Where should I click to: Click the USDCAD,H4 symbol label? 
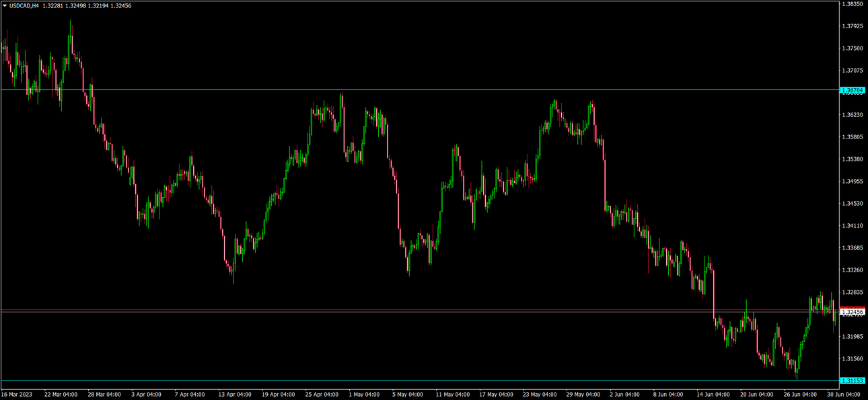click(x=24, y=5)
